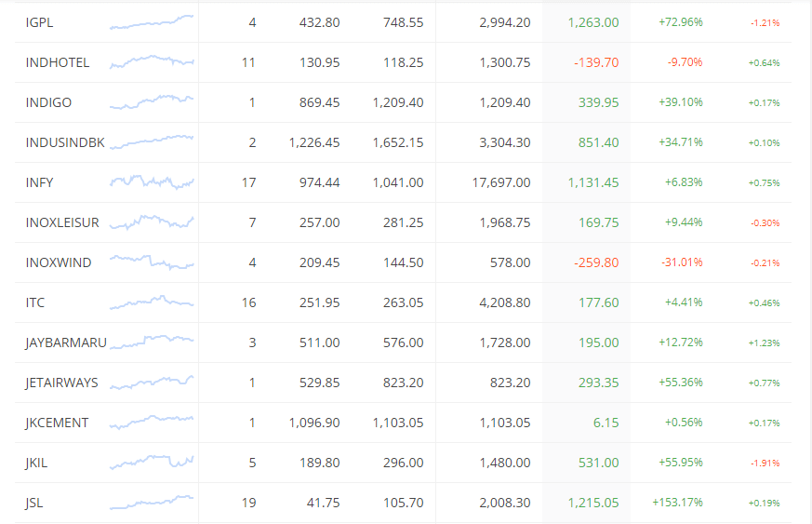Click INFY current value 17,697.00
812x524 pixels.
pyautogui.click(x=501, y=182)
